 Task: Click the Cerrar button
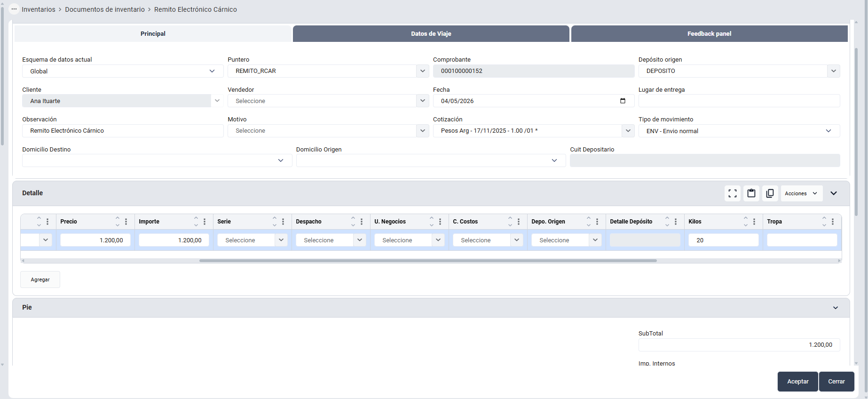[836, 382]
